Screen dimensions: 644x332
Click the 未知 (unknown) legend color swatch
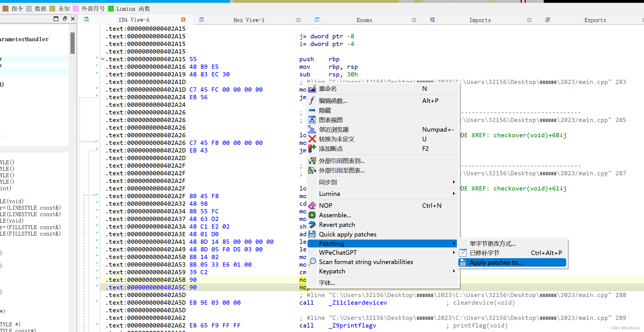52,9
